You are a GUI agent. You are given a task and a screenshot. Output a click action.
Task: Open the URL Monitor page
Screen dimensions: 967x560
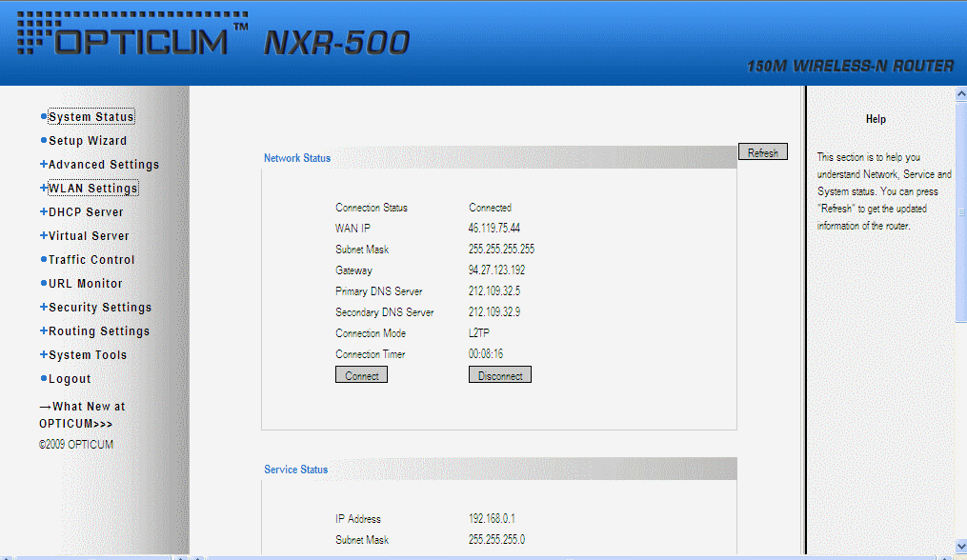(85, 284)
